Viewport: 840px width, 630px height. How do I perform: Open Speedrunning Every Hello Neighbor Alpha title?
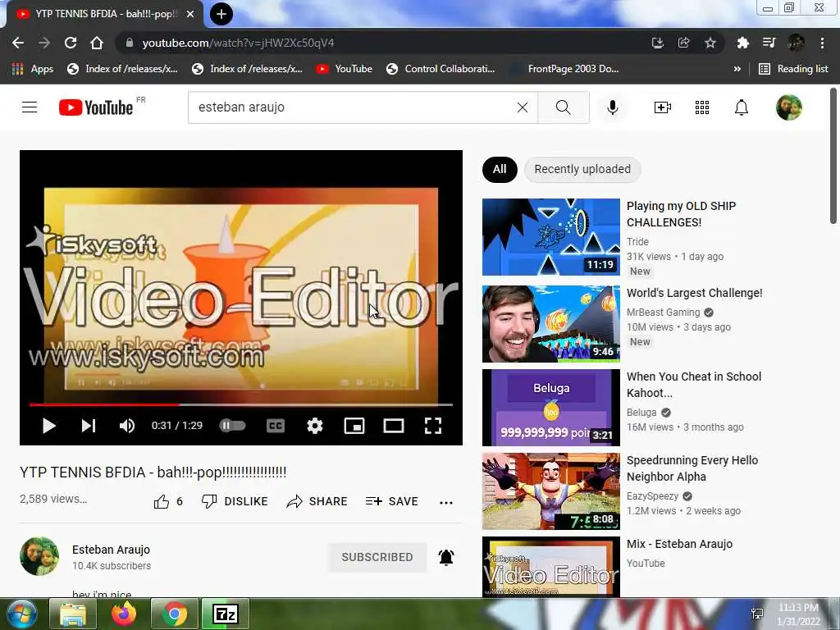[692, 468]
